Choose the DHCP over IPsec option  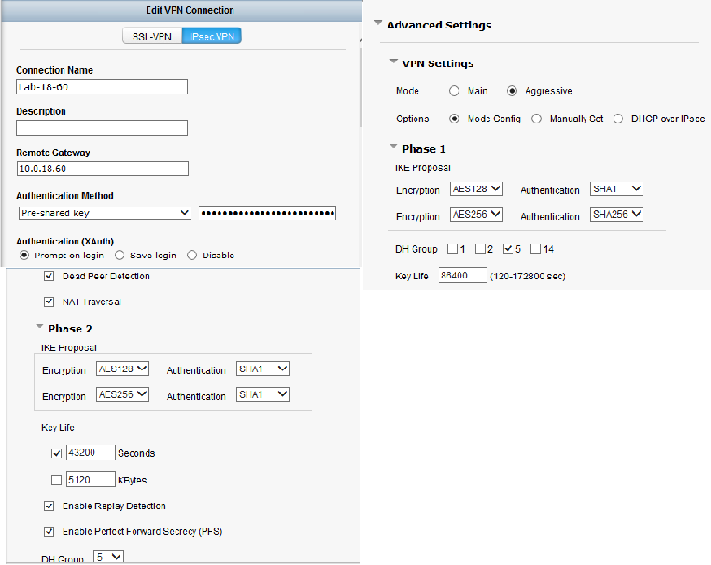[618, 118]
